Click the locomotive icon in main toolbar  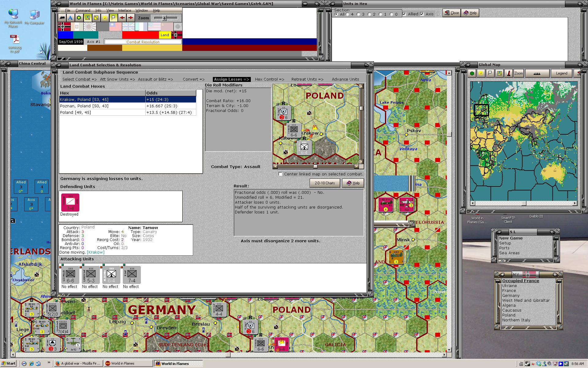[x=62, y=18]
